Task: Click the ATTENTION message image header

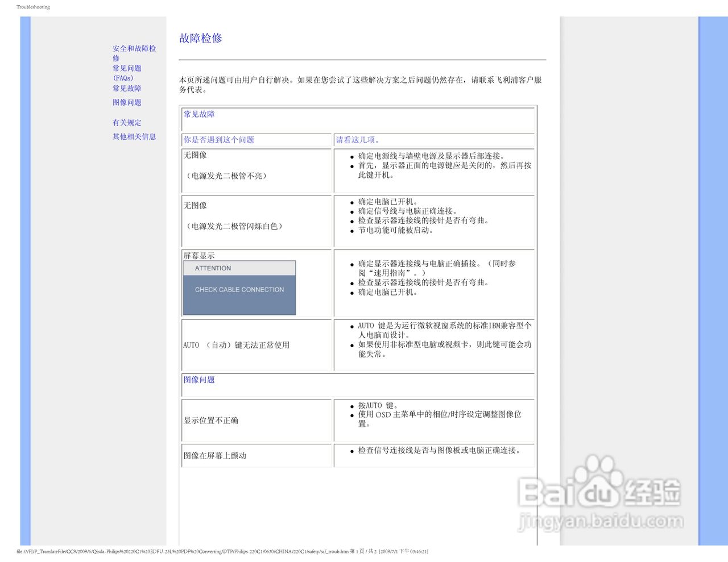Action: 239,268
